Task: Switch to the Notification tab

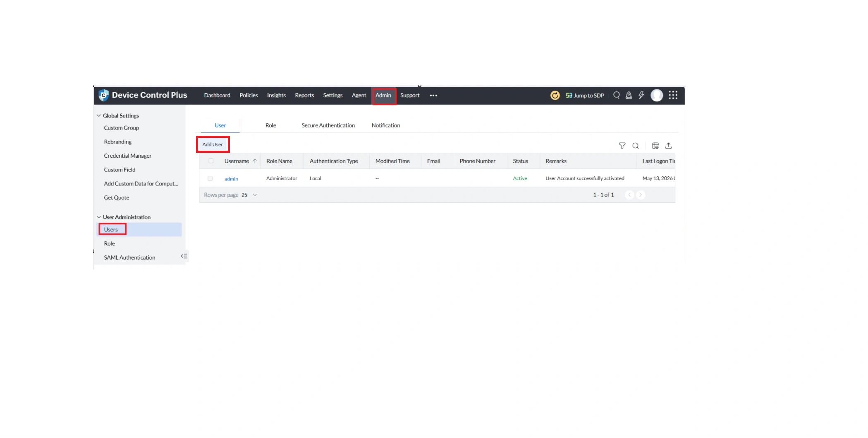Action: 386,125
